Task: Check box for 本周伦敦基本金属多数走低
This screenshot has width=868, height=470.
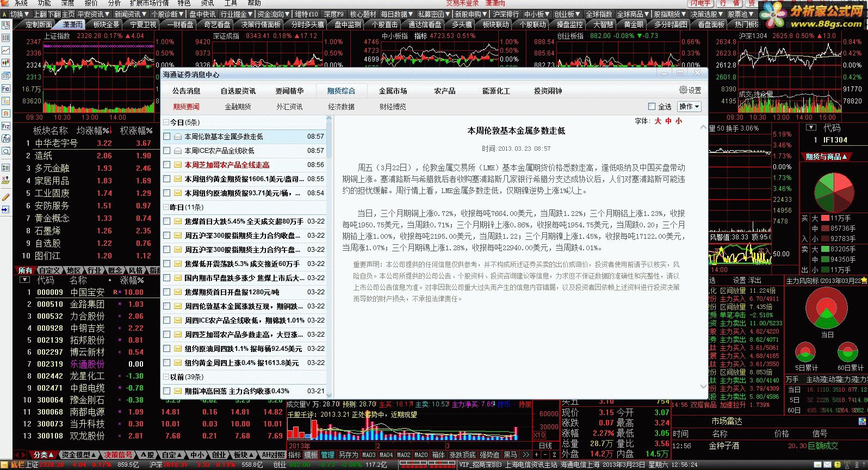Action: pyautogui.click(x=167, y=137)
